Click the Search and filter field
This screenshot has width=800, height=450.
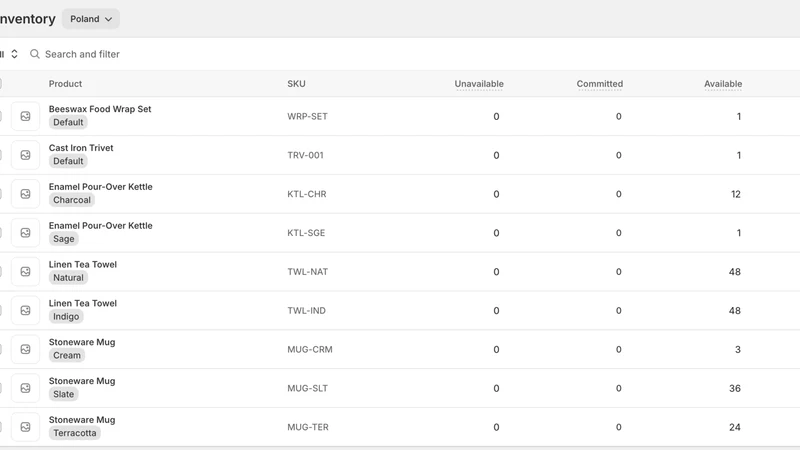pyautogui.click(x=82, y=54)
